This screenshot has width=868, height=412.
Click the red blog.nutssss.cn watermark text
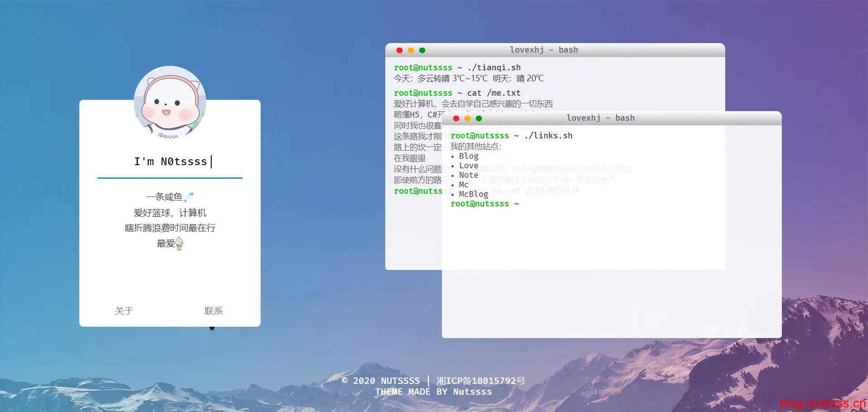coord(822,403)
